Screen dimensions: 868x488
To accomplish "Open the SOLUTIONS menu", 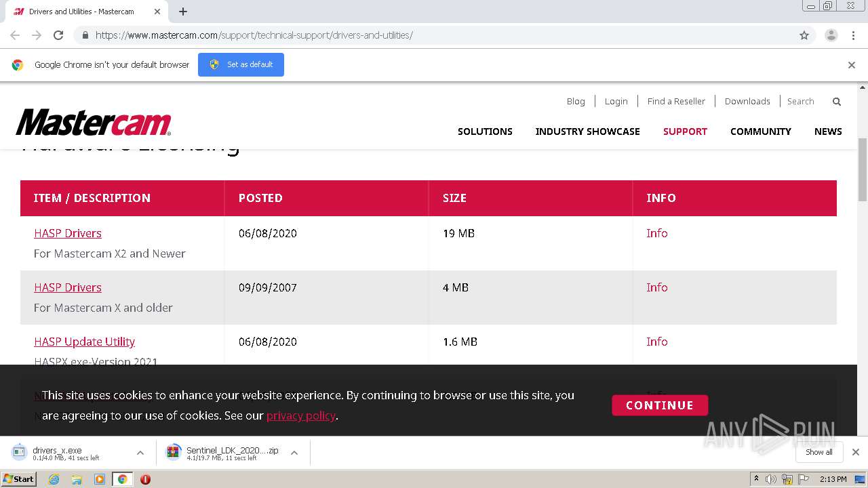I will tap(485, 131).
